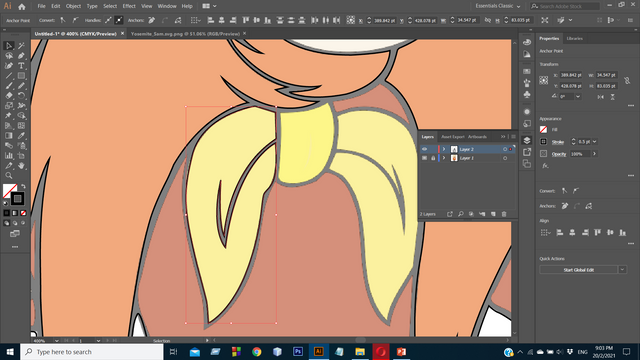
Task: Select the Rotate tool
Action: click(x=21, y=96)
